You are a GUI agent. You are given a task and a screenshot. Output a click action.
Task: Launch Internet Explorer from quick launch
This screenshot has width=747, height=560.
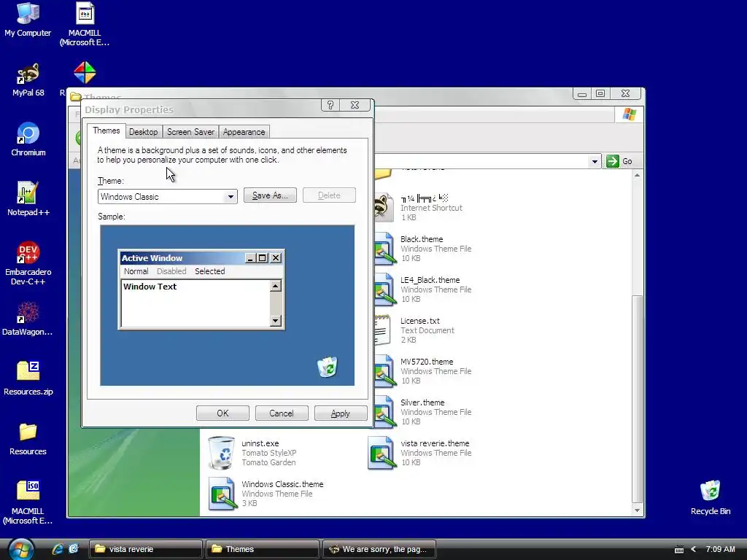(x=58, y=549)
